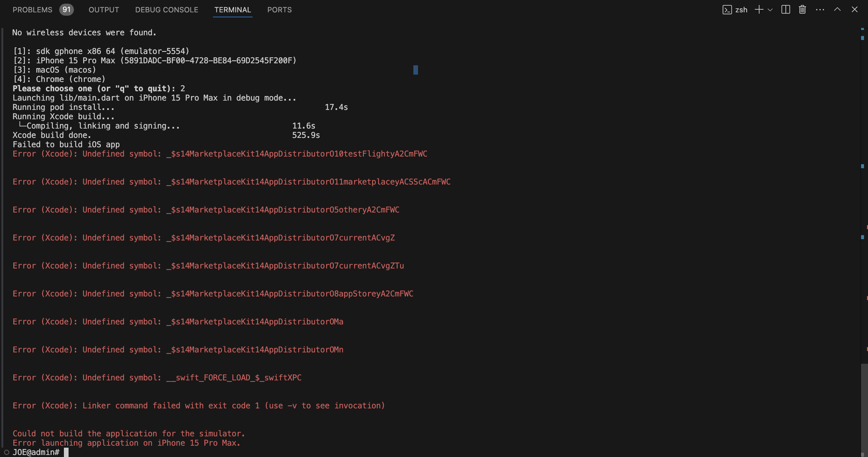The width and height of the screenshot is (868, 457).
Task: Click the 11.6s compile duration
Action: (x=304, y=126)
